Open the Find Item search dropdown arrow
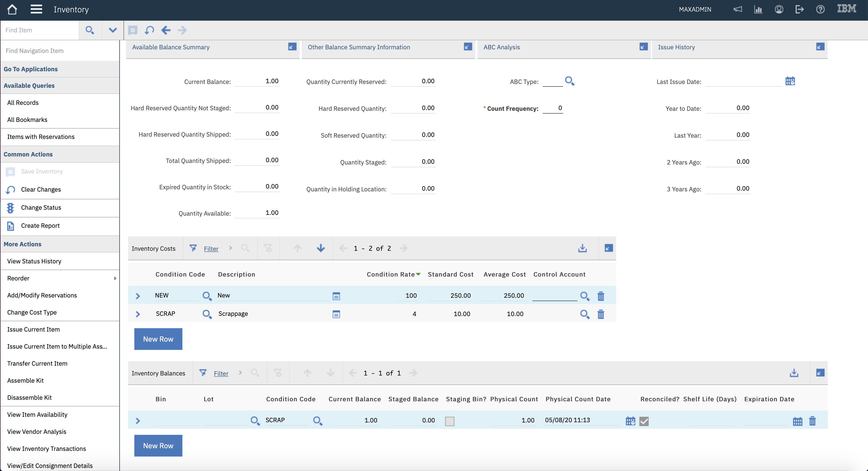Viewport: 868px width, 471px height. click(x=113, y=30)
